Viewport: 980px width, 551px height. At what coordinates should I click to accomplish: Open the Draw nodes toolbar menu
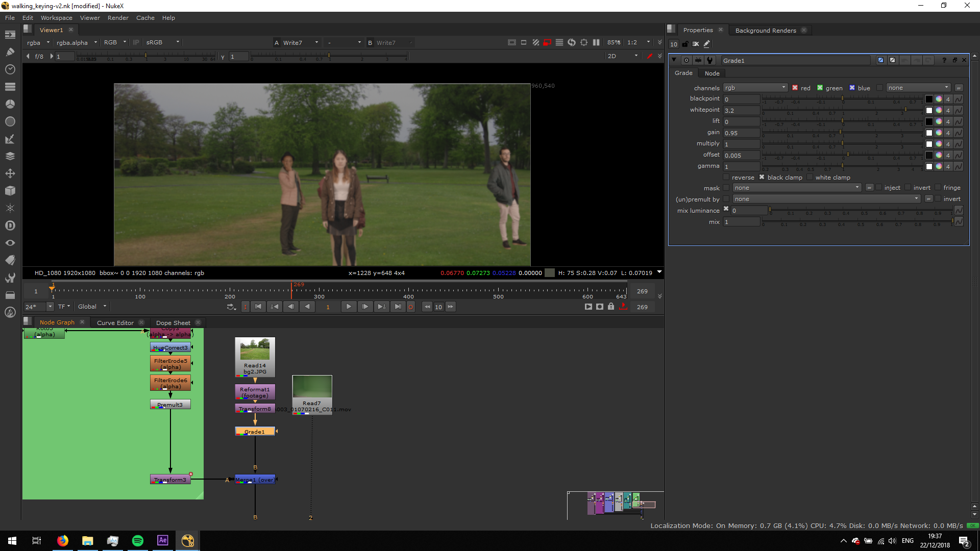(x=10, y=52)
